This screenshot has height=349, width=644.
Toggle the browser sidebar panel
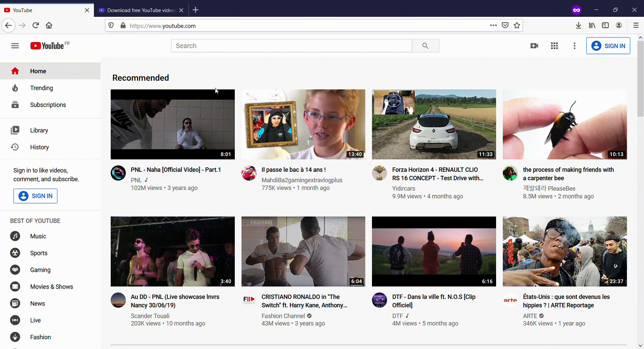605,25
